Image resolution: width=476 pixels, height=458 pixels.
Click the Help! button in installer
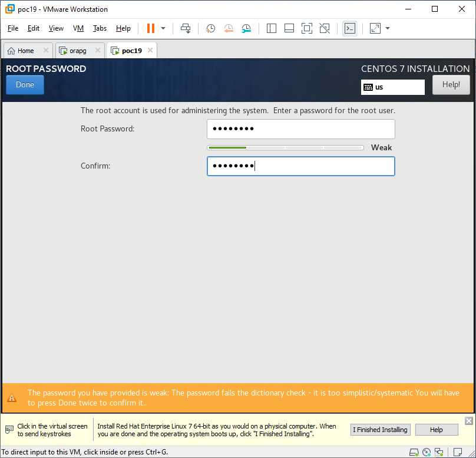point(451,85)
